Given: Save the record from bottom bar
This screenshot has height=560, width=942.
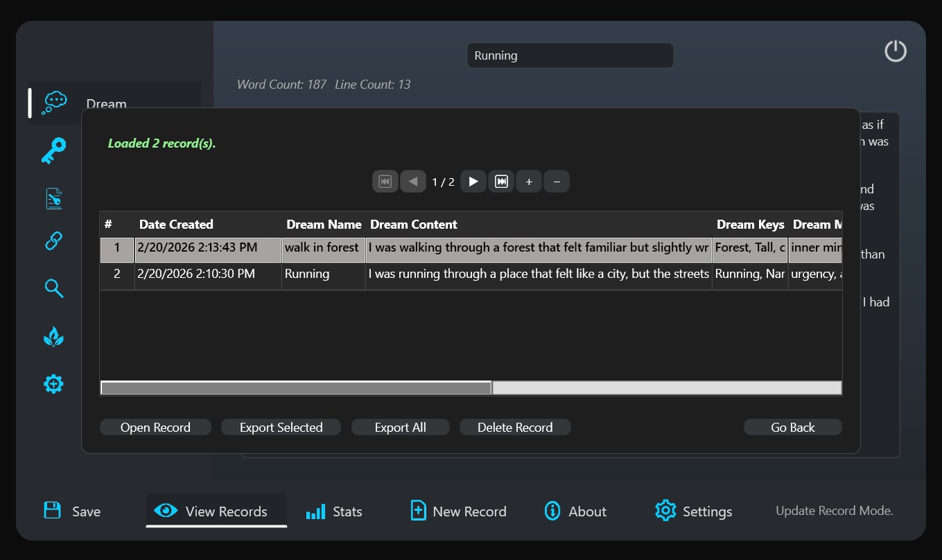Looking at the screenshot, I should [x=72, y=511].
